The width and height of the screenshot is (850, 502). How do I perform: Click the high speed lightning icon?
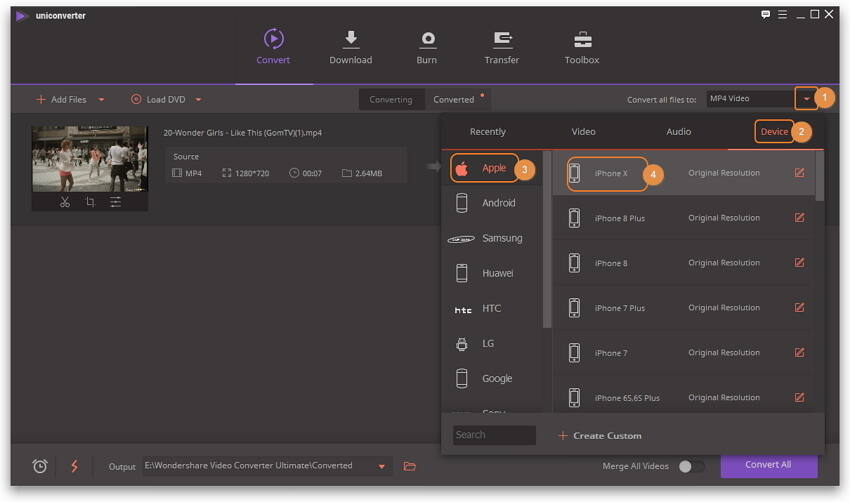(74, 466)
